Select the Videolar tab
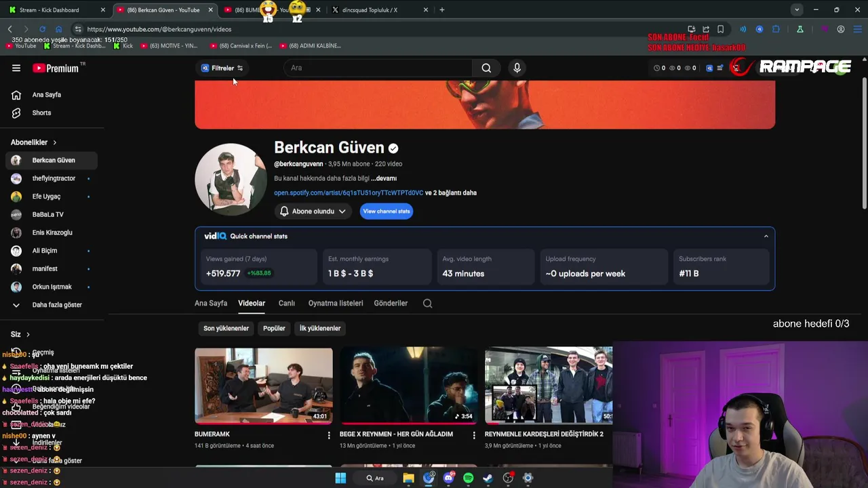Image resolution: width=868 pixels, height=488 pixels. pyautogui.click(x=252, y=303)
